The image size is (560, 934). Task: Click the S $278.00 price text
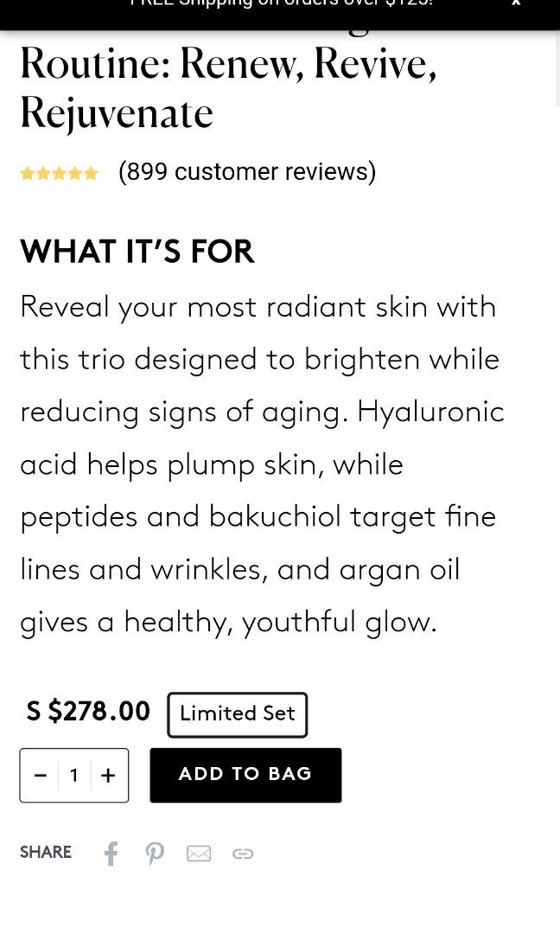pos(87,711)
